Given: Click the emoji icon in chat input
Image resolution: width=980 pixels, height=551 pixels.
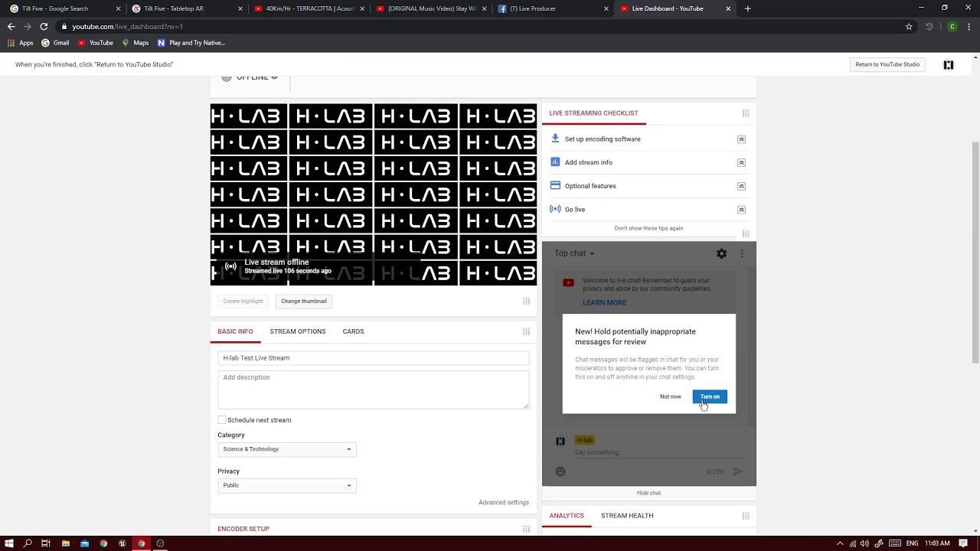Looking at the screenshot, I should (x=560, y=471).
